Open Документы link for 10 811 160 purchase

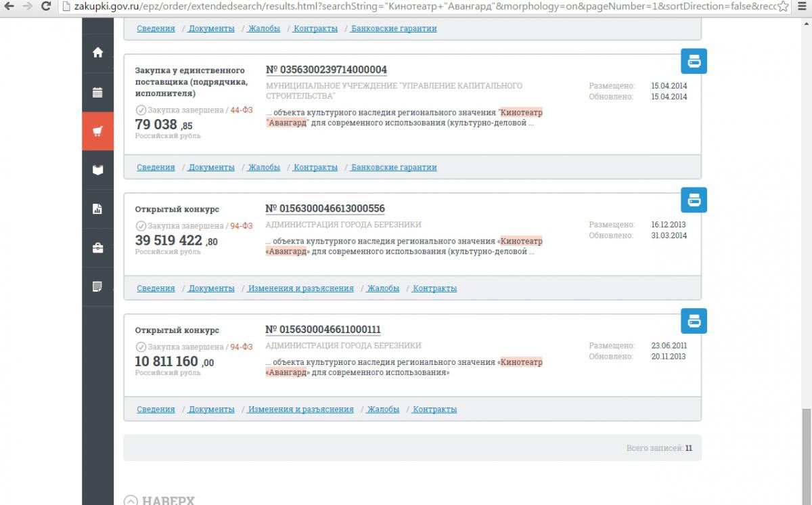point(211,410)
